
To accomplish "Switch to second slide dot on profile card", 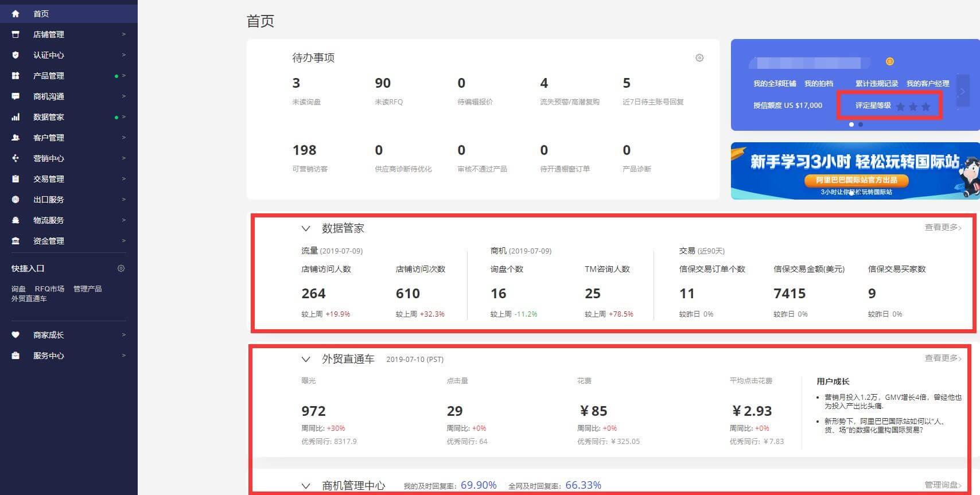I will pos(860,124).
